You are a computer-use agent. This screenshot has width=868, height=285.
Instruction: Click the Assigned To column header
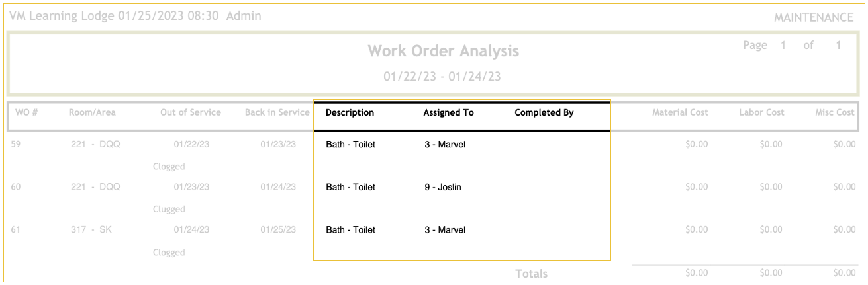tap(448, 112)
